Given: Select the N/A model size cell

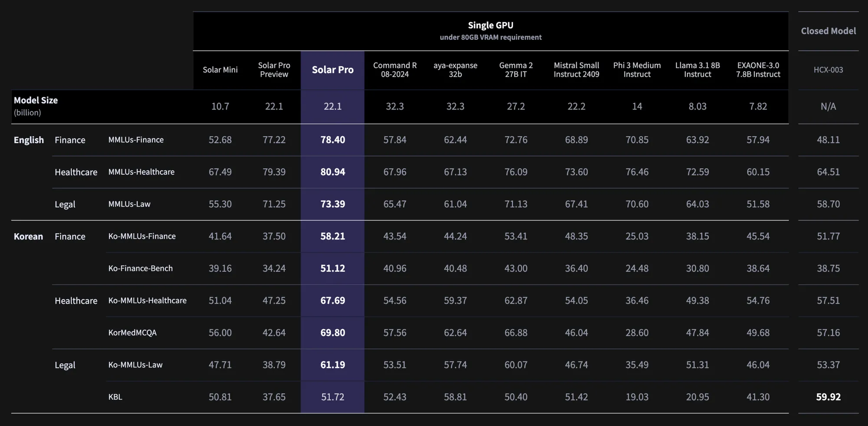Looking at the screenshot, I should click(828, 106).
